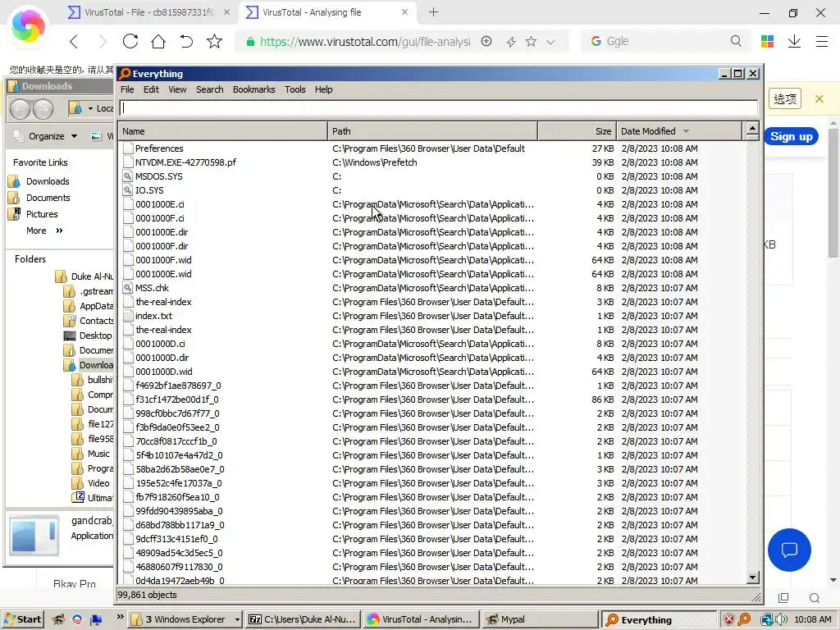Open Documents in Favorite Links

tap(48, 198)
